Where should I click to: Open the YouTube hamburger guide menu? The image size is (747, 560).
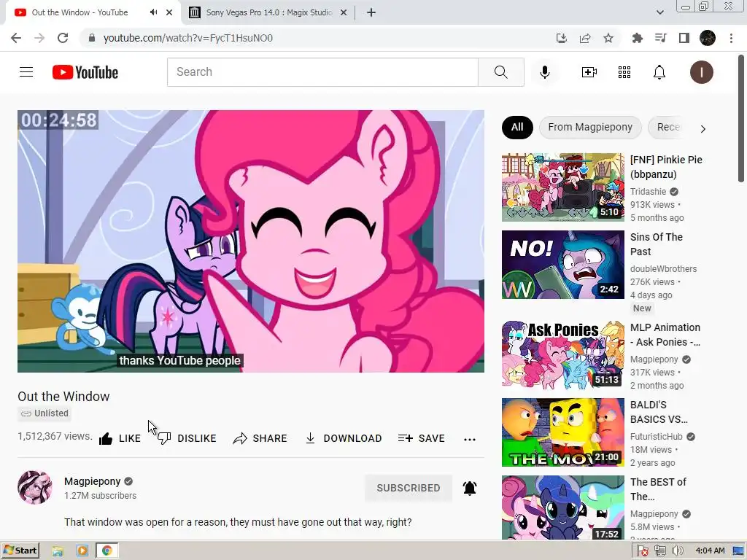pos(26,72)
